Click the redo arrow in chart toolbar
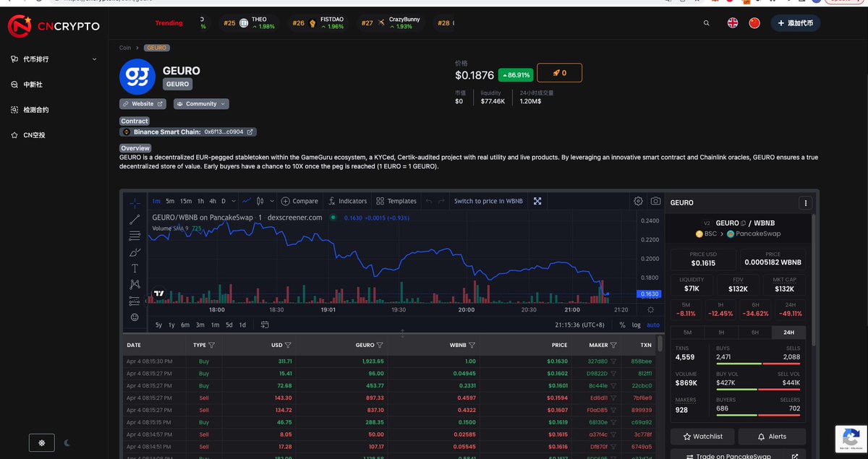This screenshot has width=868, height=459. pos(442,201)
